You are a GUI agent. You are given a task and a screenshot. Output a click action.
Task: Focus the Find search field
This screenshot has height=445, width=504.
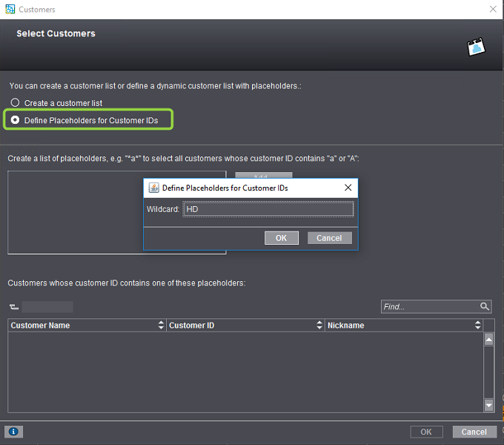pos(429,306)
